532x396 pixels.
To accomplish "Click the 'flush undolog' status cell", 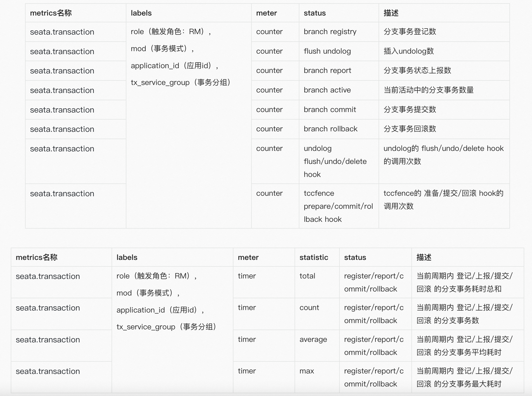I will pyautogui.click(x=327, y=51).
